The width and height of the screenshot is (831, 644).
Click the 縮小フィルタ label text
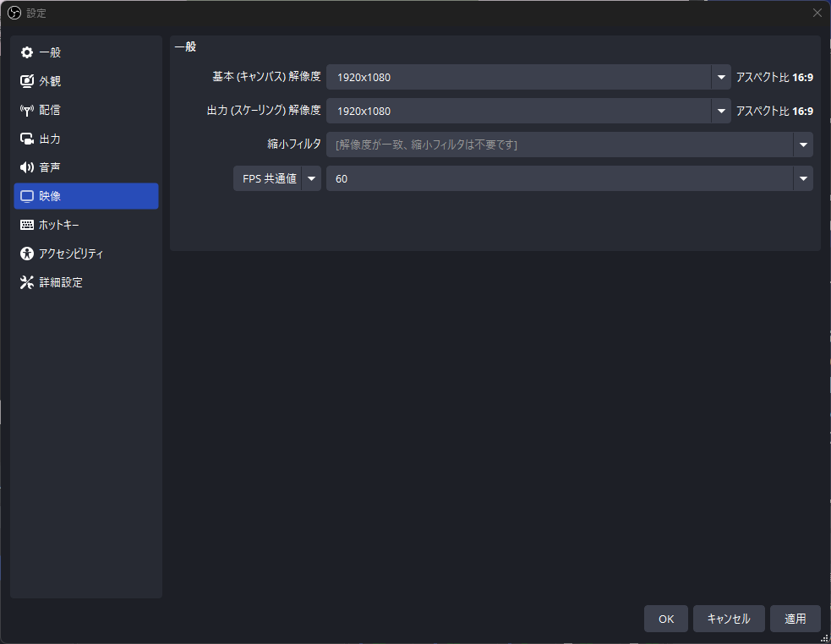click(294, 145)
